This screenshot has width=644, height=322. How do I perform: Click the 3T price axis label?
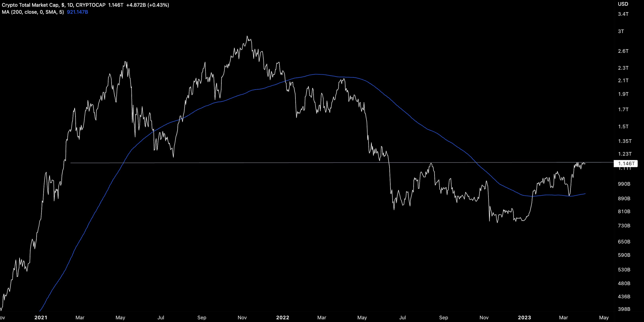621,31
